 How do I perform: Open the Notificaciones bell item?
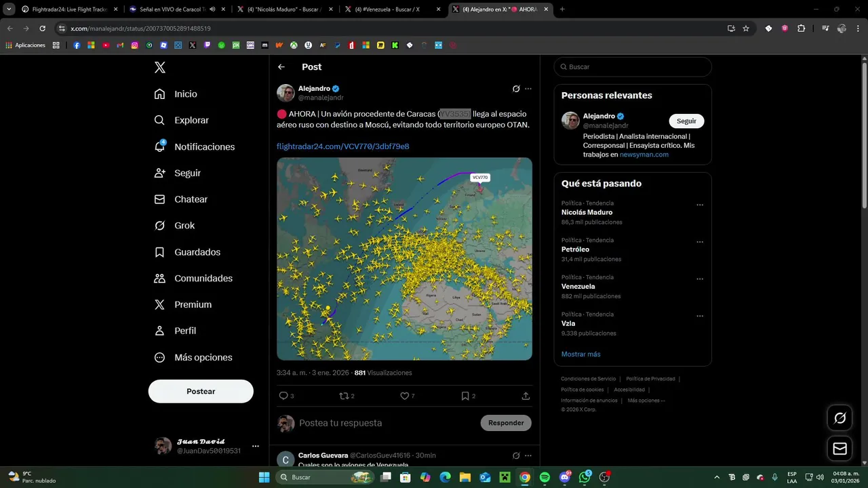click(194, 146)
